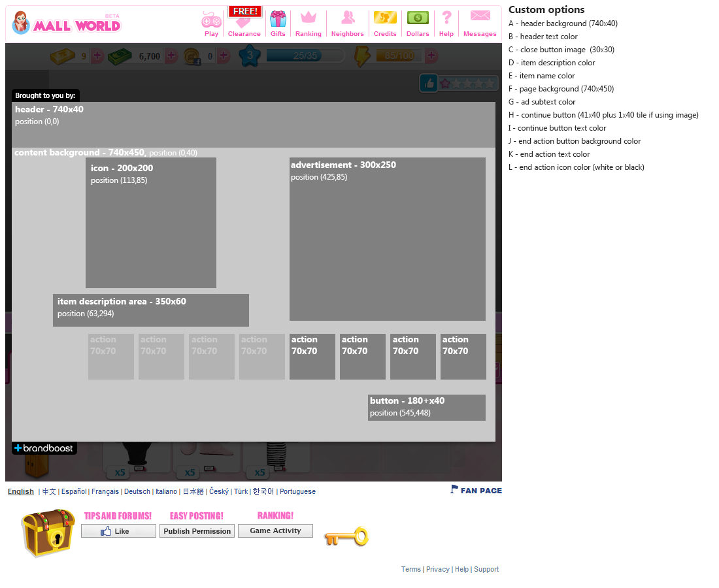Open the Messages envelope icon
The height and width of the screenshot is (588, 719).
[480, 17]
